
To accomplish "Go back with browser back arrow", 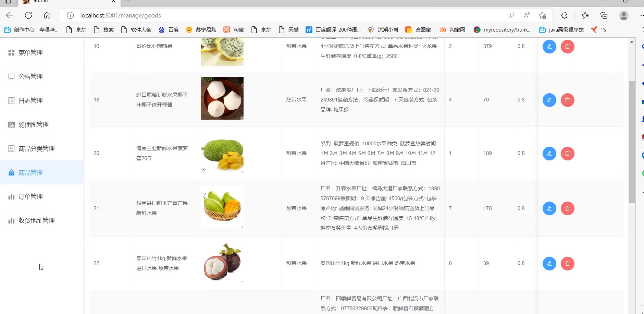I will click(x=10, y=15).
